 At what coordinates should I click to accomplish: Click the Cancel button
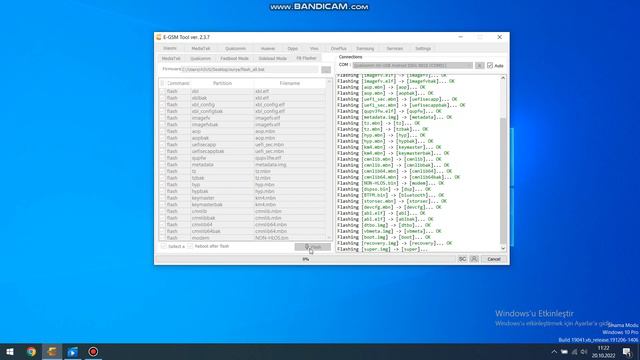[493, 259]
